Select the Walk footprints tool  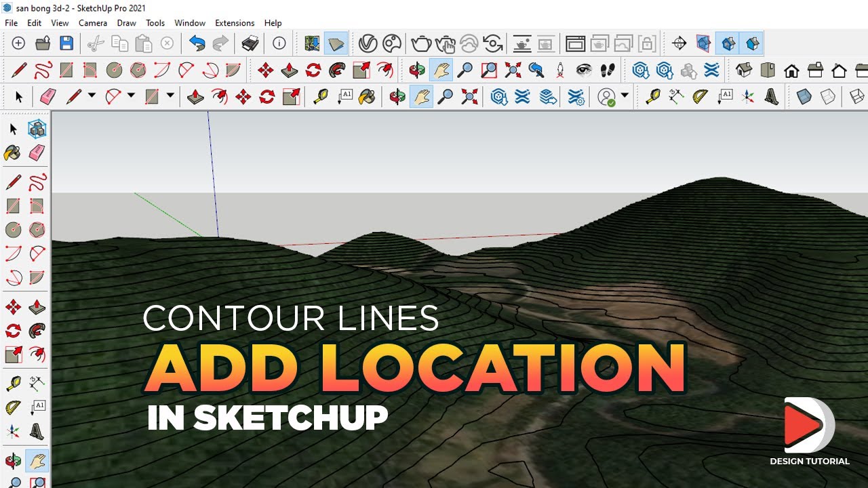click(608, 70)
